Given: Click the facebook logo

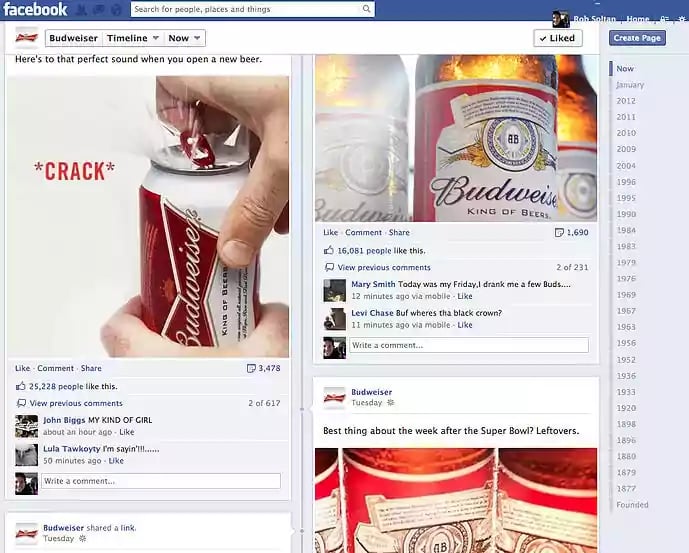Looking at the screenshot, I should tap(35, 9).
